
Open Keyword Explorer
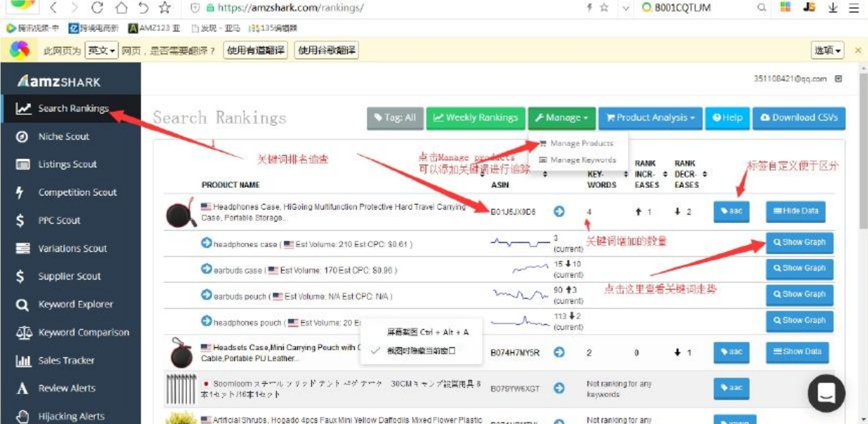75,304
